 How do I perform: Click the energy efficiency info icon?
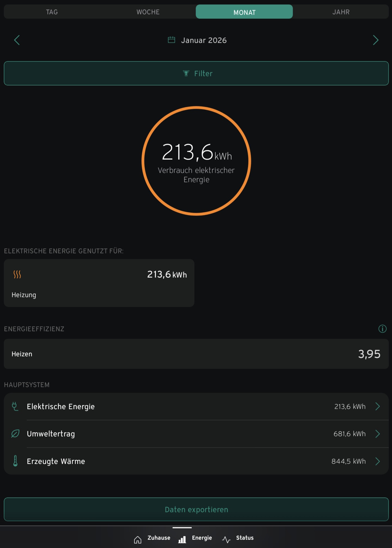click(x=382, y=329)
